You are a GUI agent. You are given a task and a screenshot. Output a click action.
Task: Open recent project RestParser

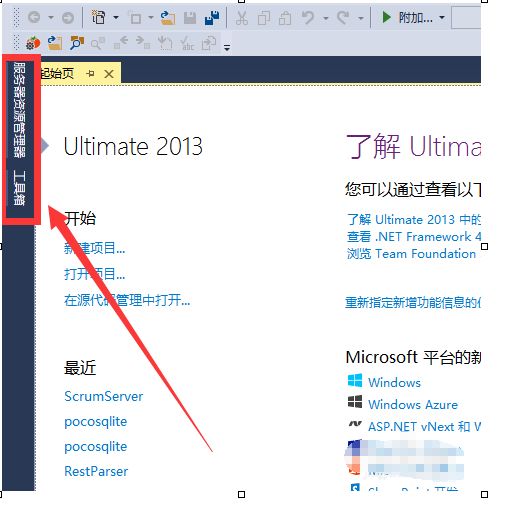96,471
